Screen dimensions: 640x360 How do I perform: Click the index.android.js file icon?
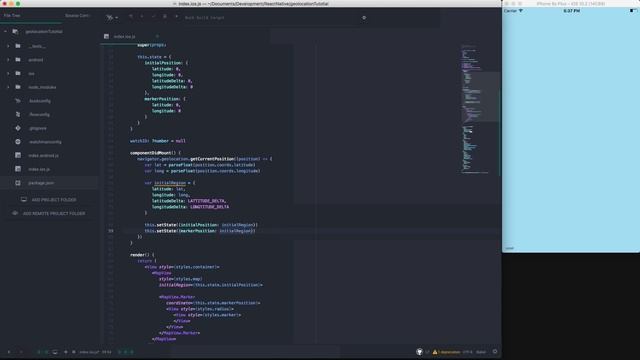(18, 156)
